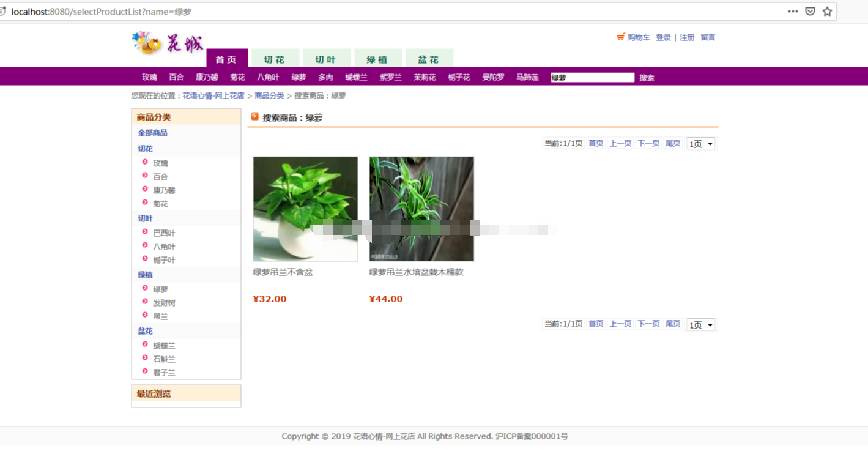
Task: Select 康乃馨 in the sidebar list
Action: point(164,190)
